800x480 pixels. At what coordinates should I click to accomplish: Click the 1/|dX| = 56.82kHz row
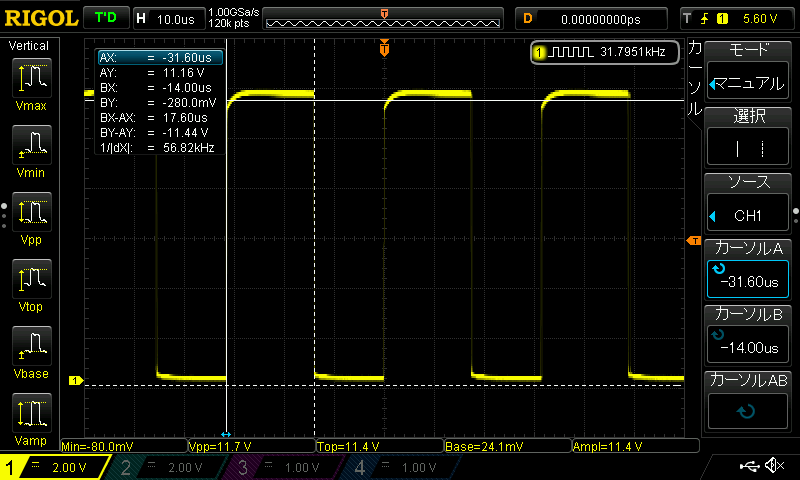point(160,147)
